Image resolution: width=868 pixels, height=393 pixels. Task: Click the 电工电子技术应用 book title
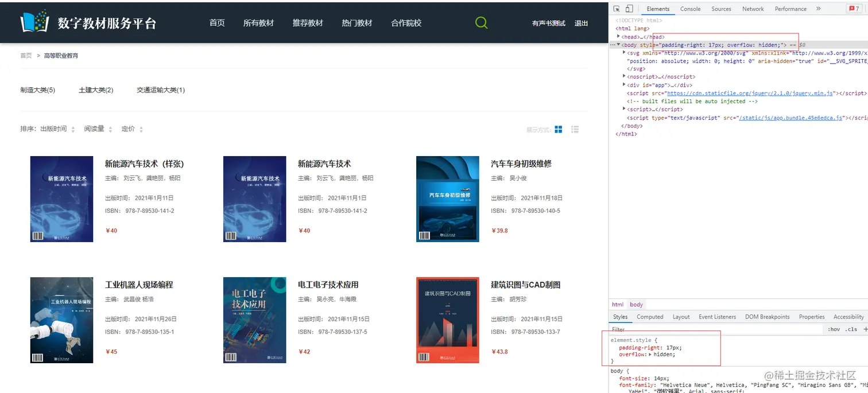[x=328, y=285]
